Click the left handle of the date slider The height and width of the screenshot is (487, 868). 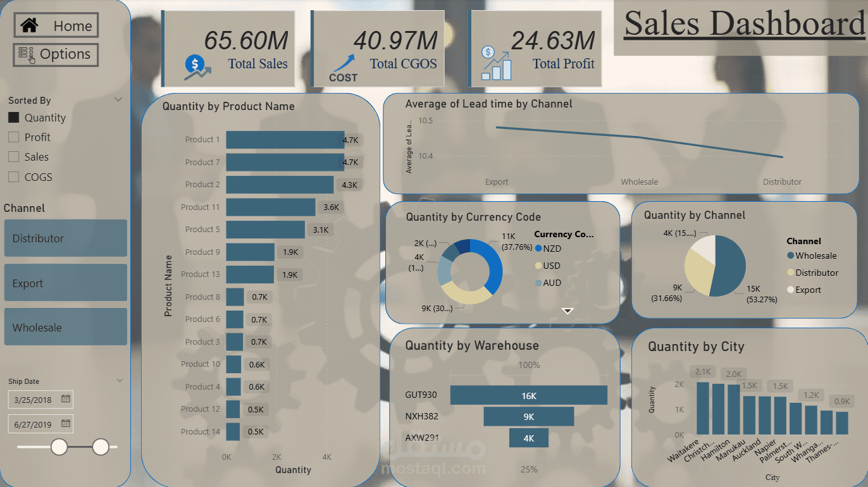(59, 447)
